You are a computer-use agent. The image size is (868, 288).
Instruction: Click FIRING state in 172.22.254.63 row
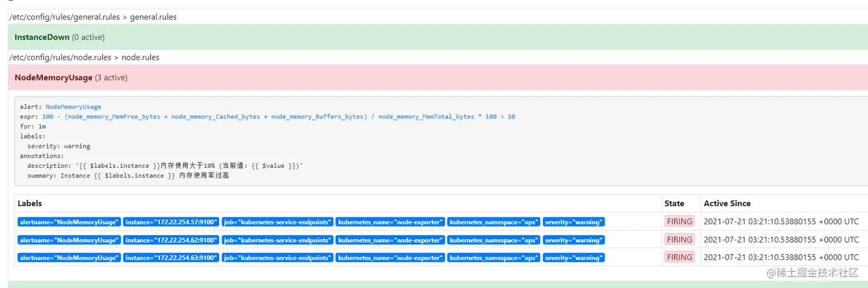point(680,258)
